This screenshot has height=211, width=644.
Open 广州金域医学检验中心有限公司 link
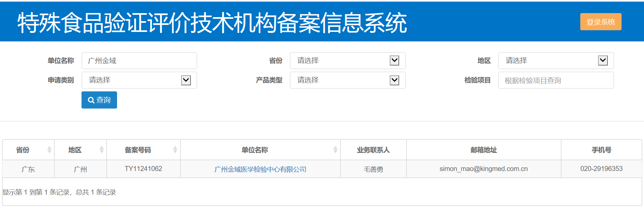click(260, 169)
